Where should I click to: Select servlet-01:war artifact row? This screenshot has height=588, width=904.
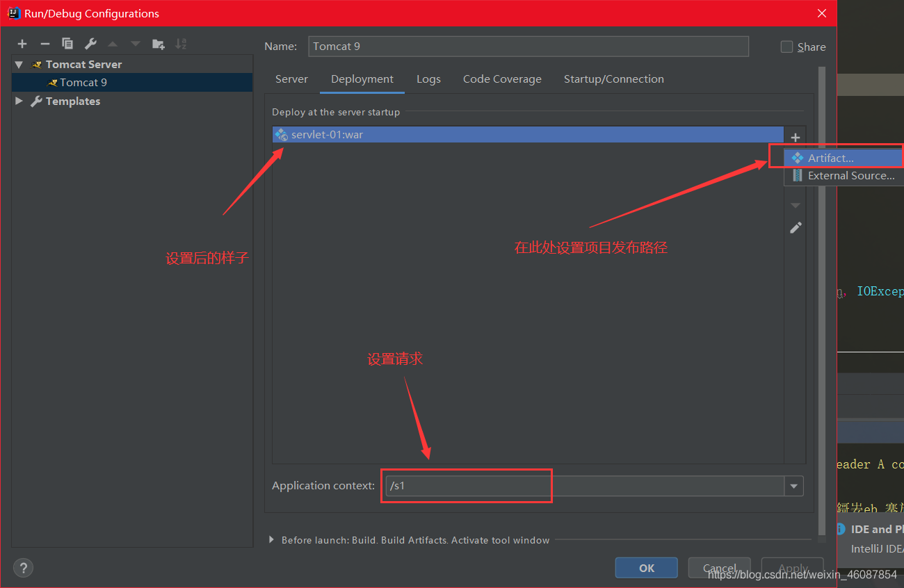click(528, 135)
